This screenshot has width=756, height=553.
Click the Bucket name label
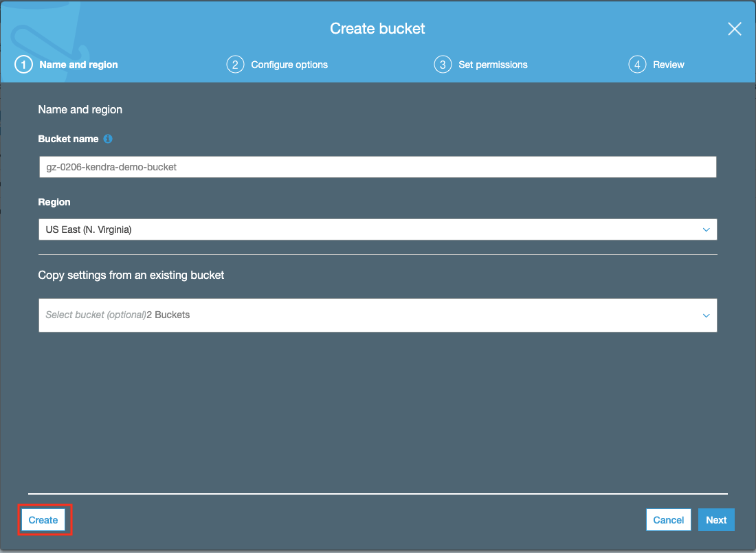click(x=69, y=139)
